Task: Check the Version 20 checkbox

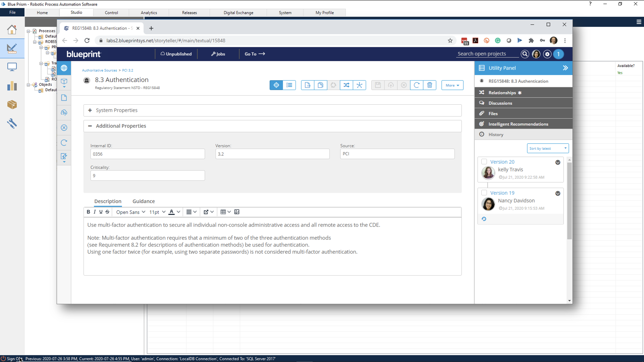Action: (x=484, y=162)
